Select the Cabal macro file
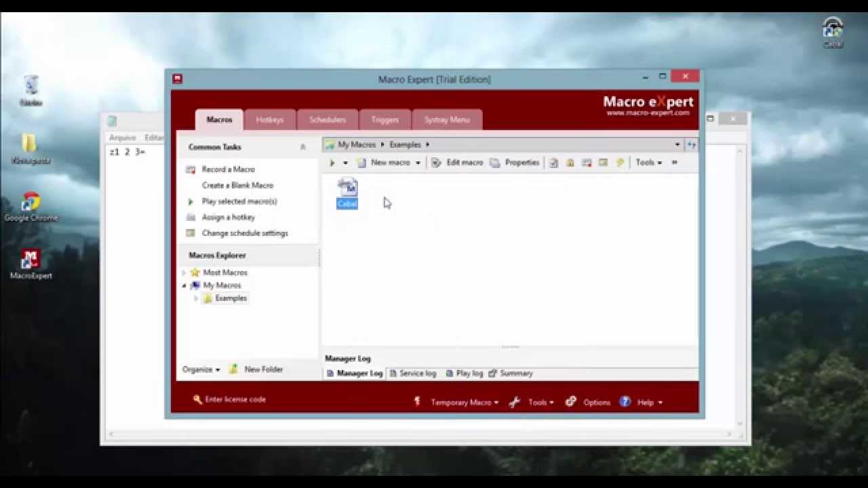The height and width of the screenshot is (488, 868). pos(347,193)
